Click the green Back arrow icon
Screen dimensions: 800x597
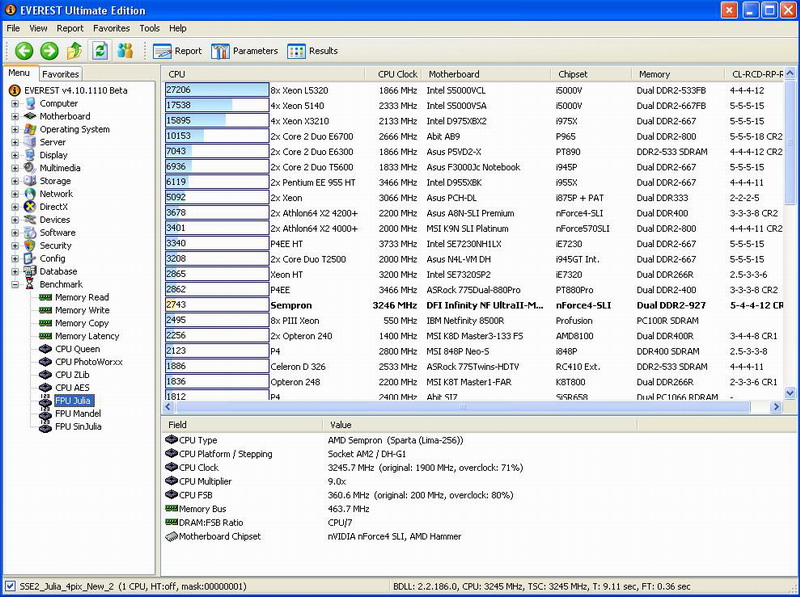pos(24,51)
